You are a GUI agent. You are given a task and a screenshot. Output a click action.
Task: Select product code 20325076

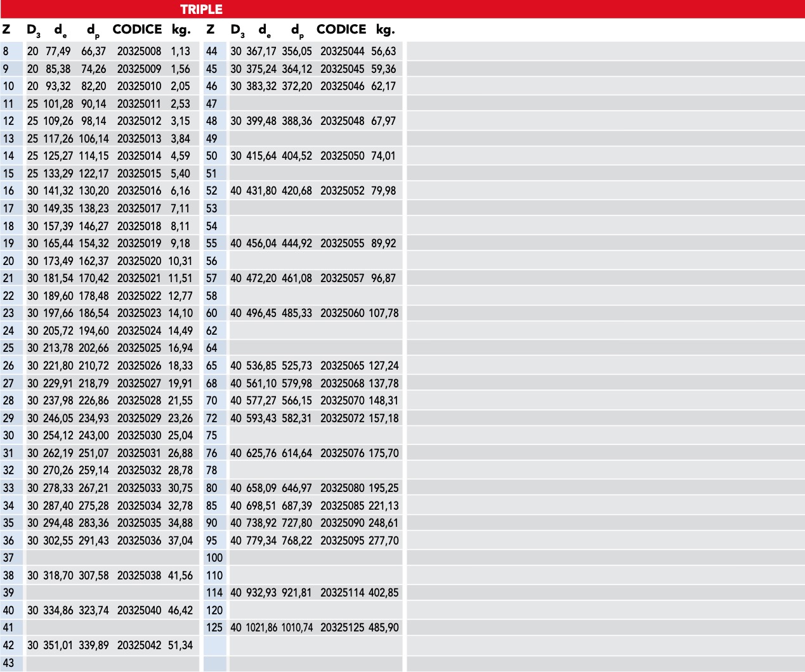coord(342,453)
